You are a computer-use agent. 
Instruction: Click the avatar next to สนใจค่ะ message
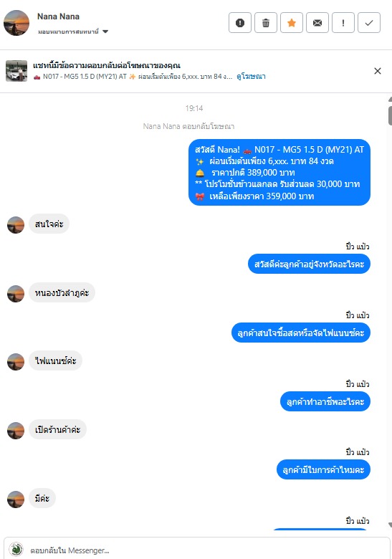16,224
